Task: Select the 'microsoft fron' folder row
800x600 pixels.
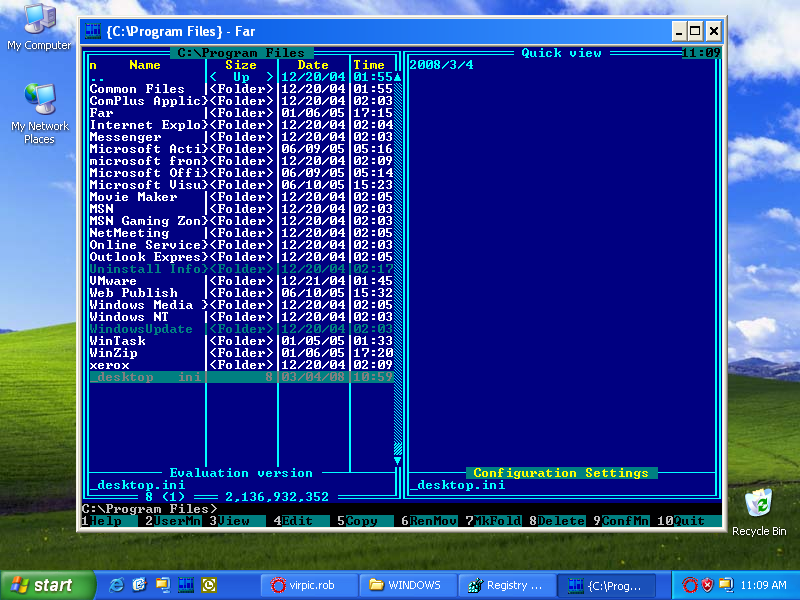Action: point(241,161)
